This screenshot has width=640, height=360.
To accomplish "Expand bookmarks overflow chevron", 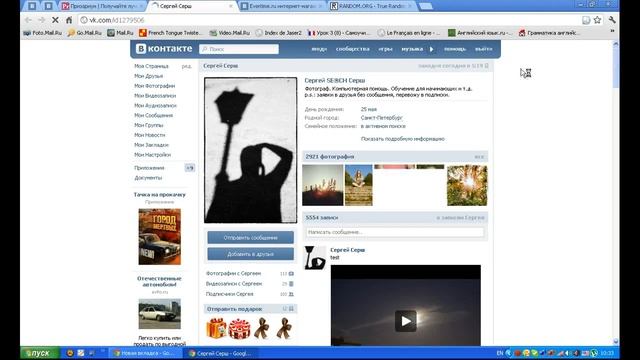I will pyautogui.click(x=612, y=32).
